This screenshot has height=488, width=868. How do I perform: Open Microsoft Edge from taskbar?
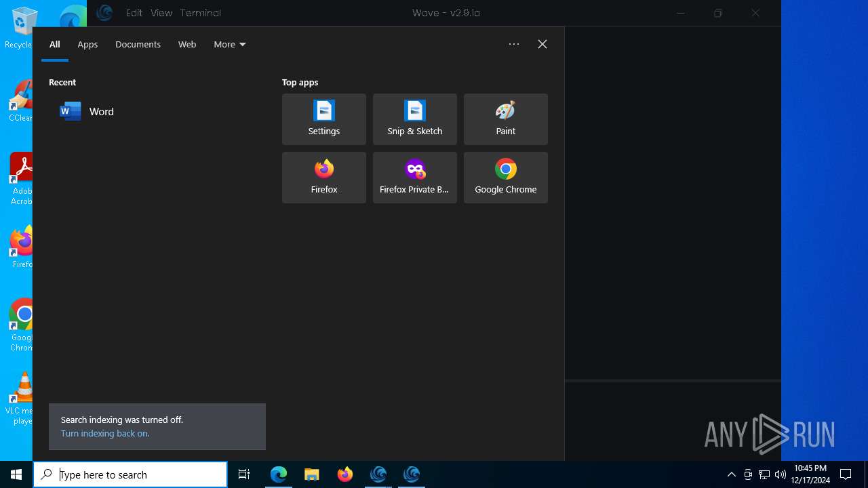coord(279,474)
